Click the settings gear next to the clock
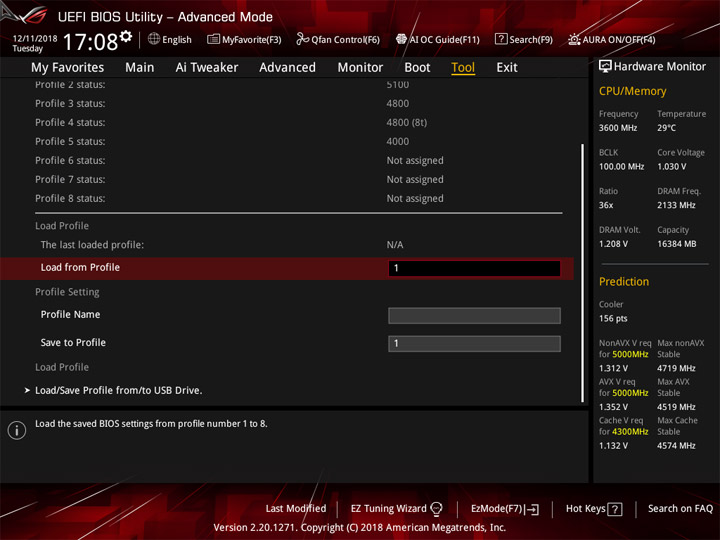720x540 pixels. (126, 36)
